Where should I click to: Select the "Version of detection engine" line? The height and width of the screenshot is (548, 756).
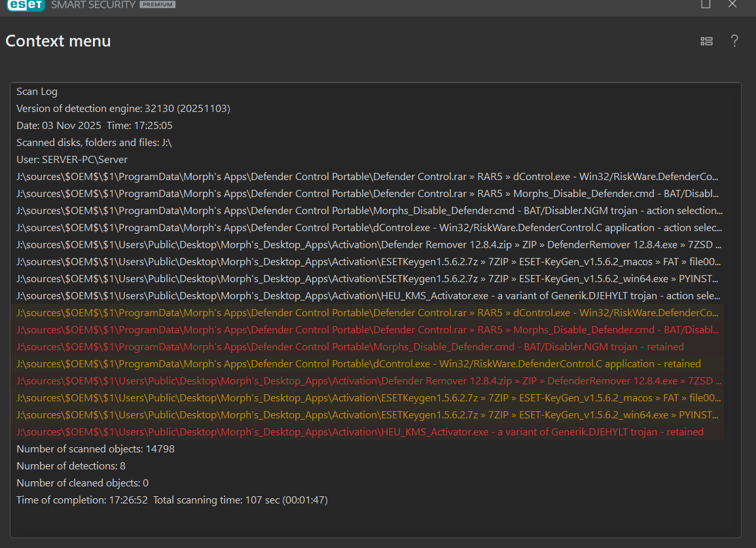click(123, 109)
